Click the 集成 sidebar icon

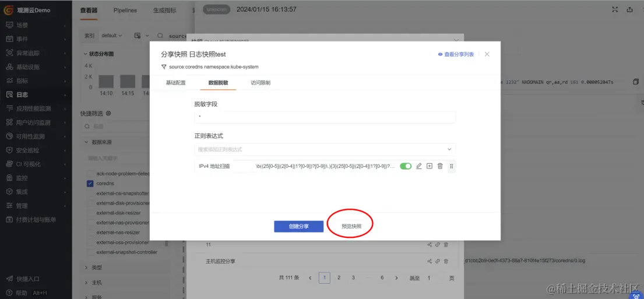[x=9, y=192]
